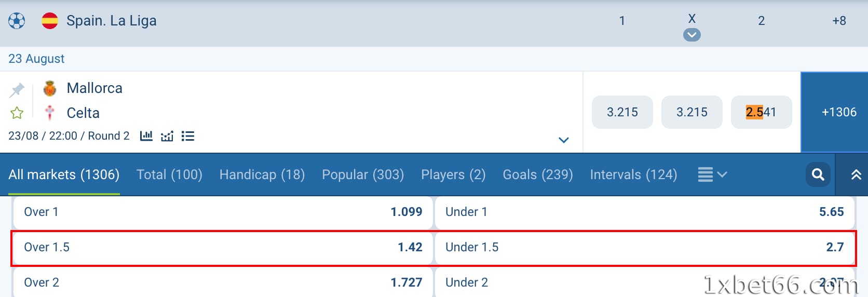The height and width of the screenshot is (297, 868).
Task: Pin the Mallorca vs Celta match
Action: 17,90
